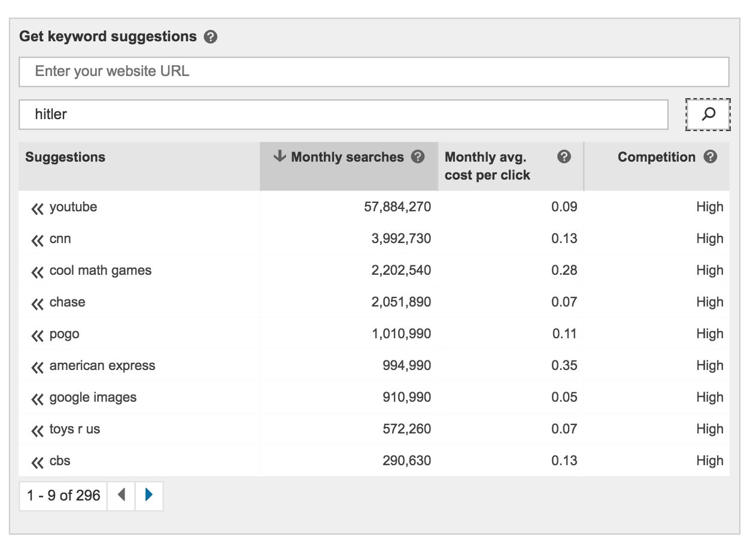The height and width of the screenshot is (549, 756).
Task: Click the Get keyword suggestions heading
Action: (x=108, y=37)
